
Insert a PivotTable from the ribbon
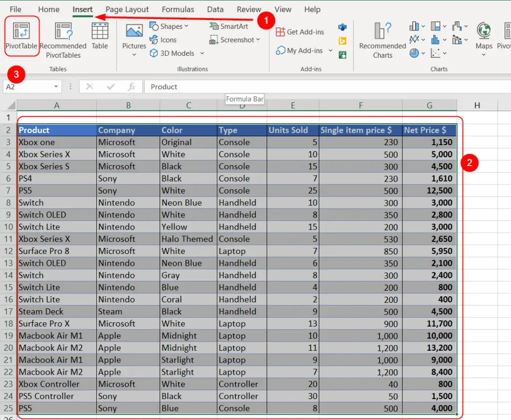click(x=21, y=36)
